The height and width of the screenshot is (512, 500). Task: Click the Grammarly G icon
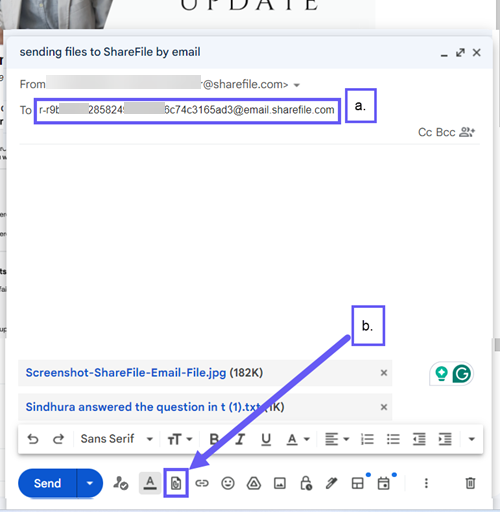tap(462, 373)
